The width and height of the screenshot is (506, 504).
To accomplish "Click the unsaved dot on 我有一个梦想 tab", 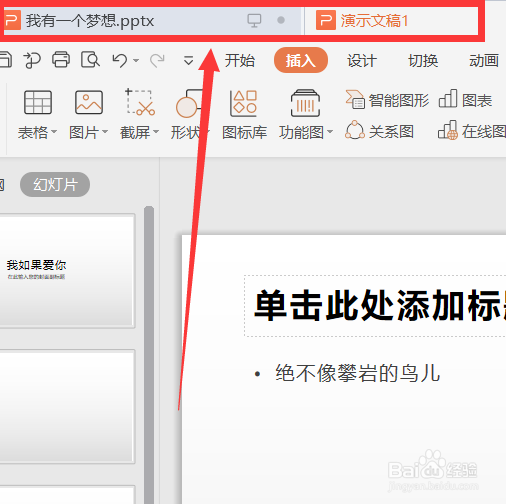I will click(x=281, y=20).
